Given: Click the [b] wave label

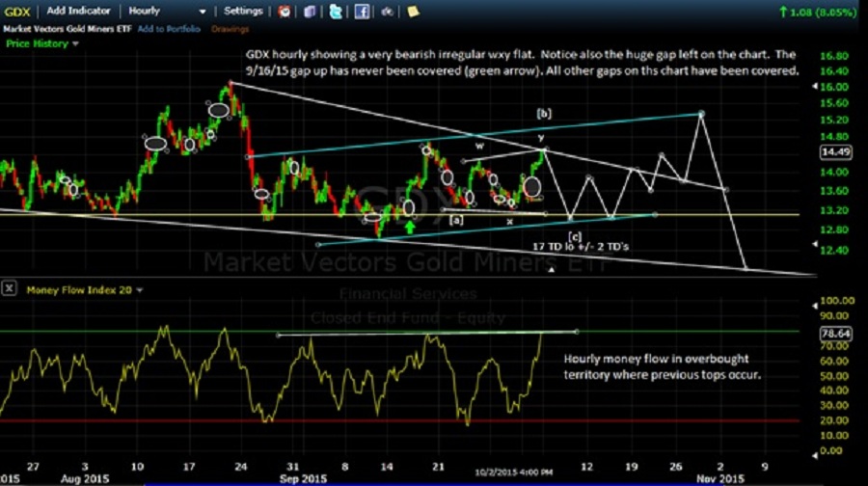Looking at the screenshot, I should click(544, 114).
